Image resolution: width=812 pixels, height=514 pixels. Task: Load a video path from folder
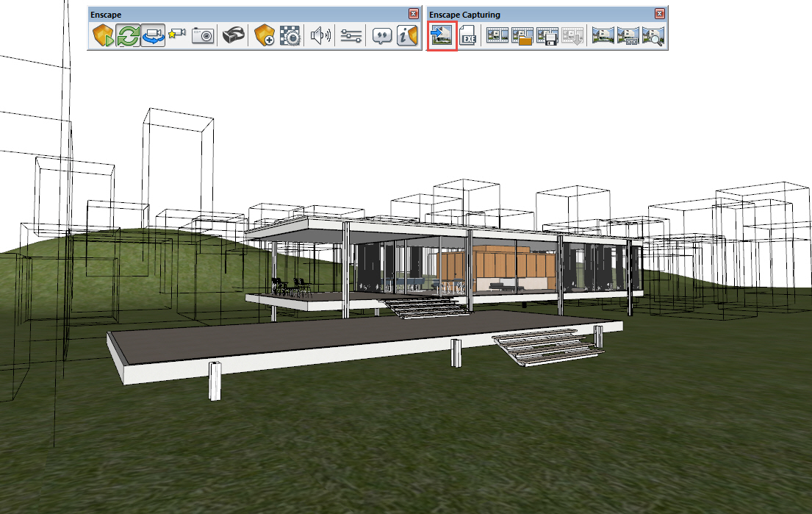pyautogui.click(x=522, y=36)
